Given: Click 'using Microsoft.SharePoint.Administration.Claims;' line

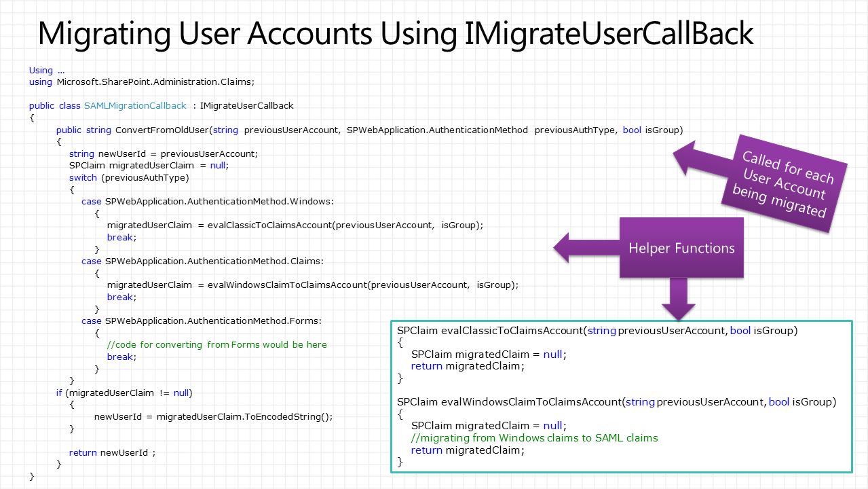Looking at the screenshot, I should tap(141, 81).
